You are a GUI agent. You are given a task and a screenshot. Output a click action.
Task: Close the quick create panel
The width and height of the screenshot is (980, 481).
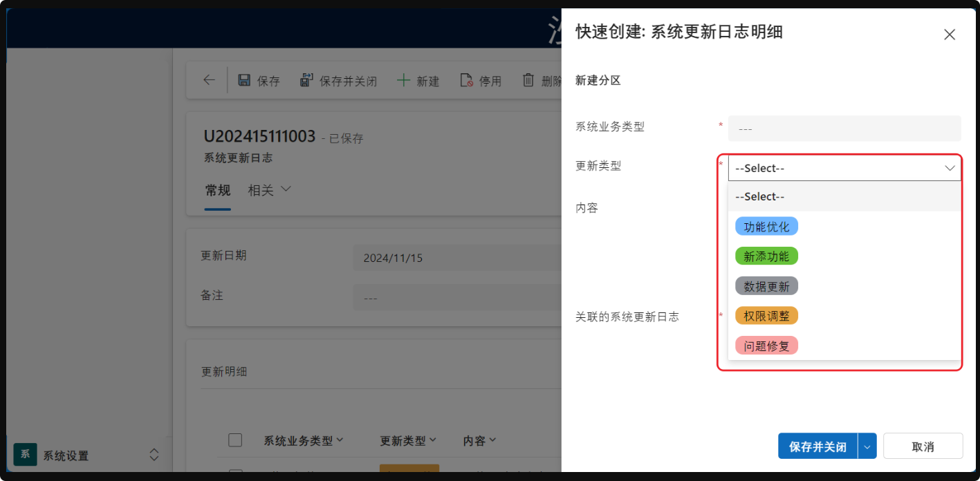[x=950, y=35]
